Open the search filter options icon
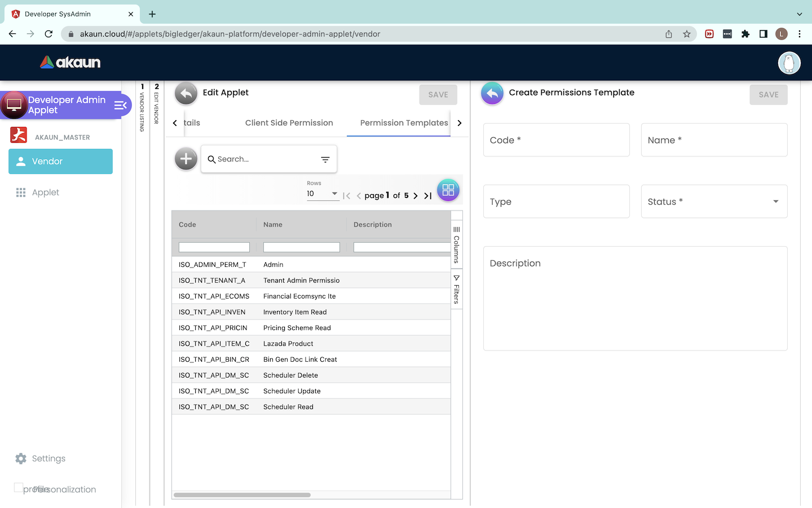Image resolution: width=812 pixels, height=508 pixels. [x=325, y=160]
